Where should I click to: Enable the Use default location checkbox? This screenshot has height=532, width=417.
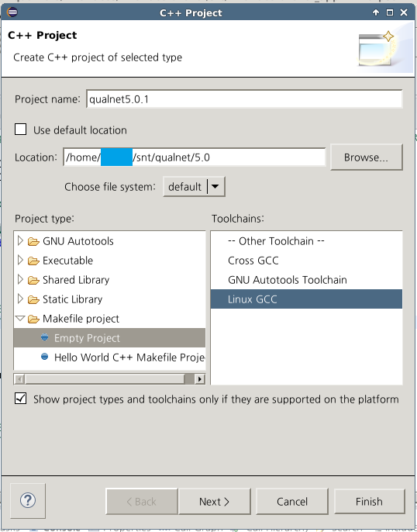pos(21,130)
